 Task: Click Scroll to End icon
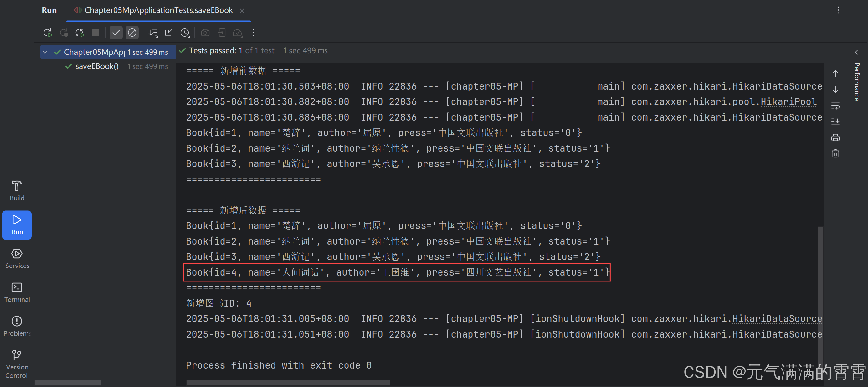[x=835, y=121]
